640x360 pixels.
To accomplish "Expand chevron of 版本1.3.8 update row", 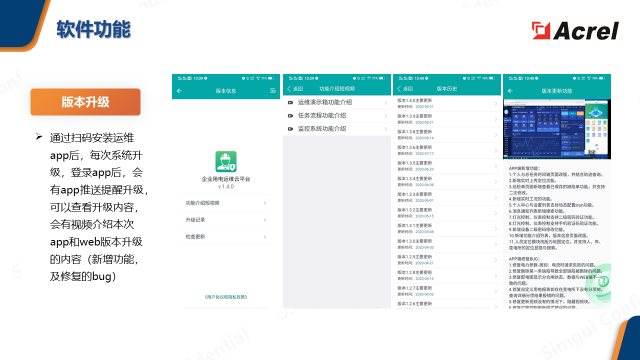I will (x=496, y=135).
